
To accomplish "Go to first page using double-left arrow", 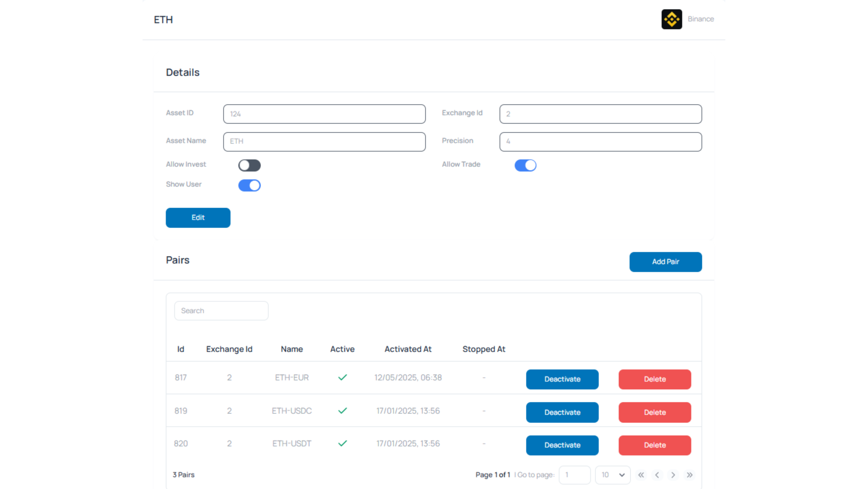I will tap(641, 475).
